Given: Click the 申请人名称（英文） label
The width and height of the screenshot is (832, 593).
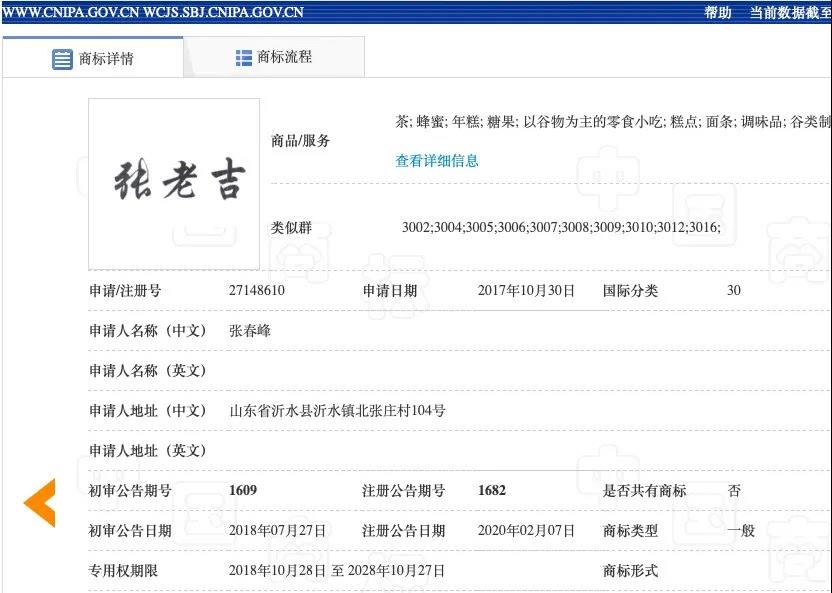Looking at the screenshot, I should tap(147, 371).
